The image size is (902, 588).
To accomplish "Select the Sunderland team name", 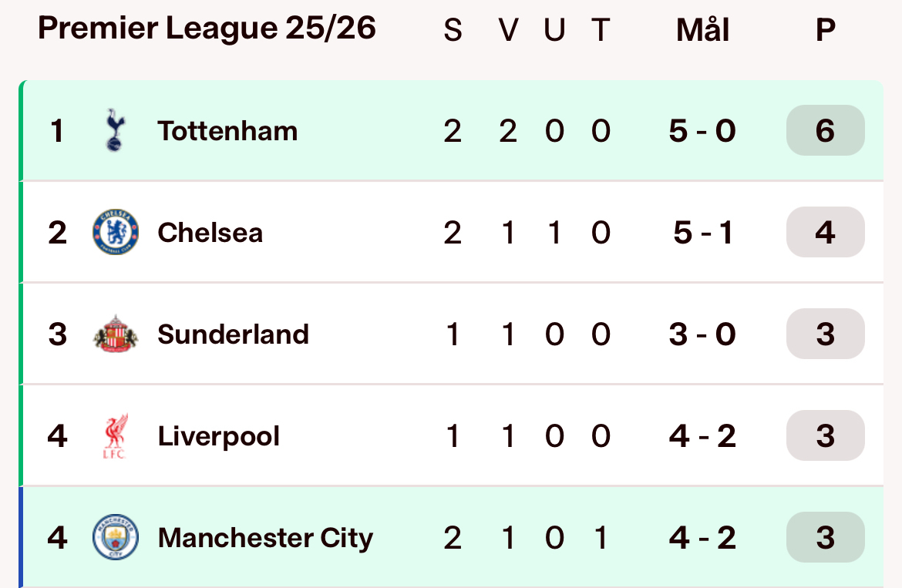I will pos(233,334).
